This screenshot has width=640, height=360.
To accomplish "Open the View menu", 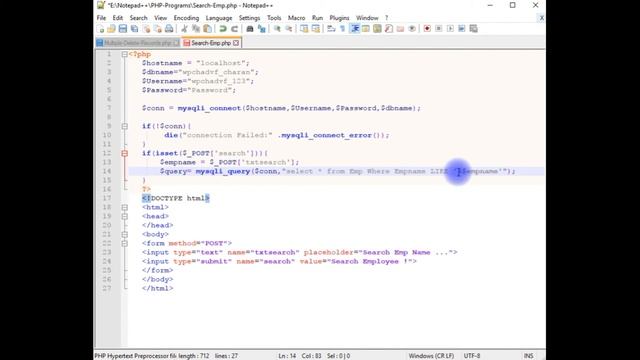I will (x=160, y=18).
